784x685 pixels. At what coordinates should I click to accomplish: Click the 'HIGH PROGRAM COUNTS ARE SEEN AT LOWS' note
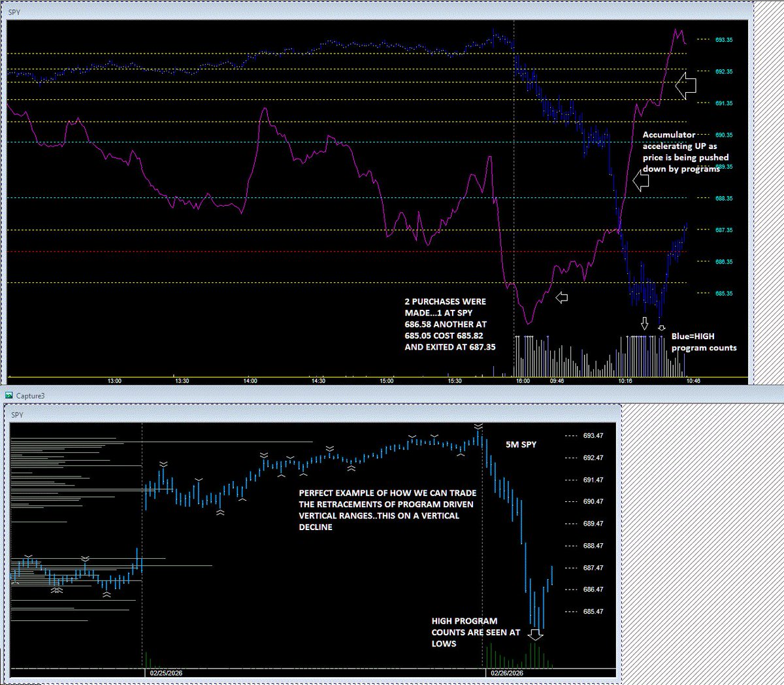[476, 632]
